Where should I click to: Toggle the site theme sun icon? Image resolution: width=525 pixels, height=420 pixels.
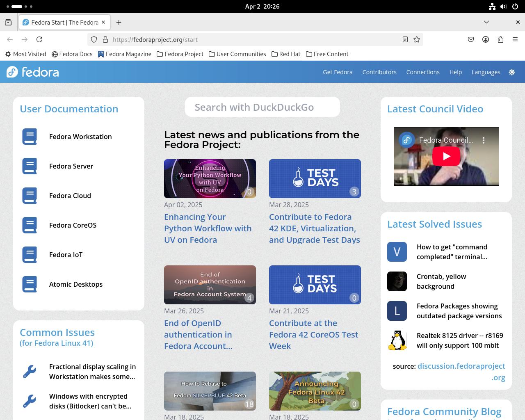512,72
